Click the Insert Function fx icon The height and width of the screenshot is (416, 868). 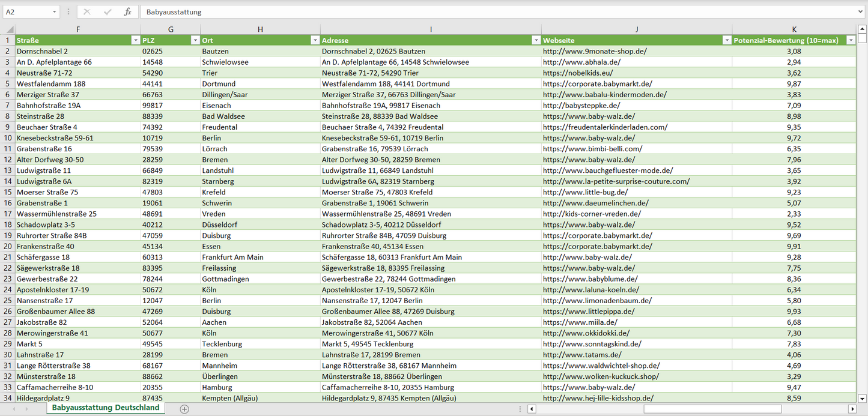pyautogui.click(x=127, y=12)
